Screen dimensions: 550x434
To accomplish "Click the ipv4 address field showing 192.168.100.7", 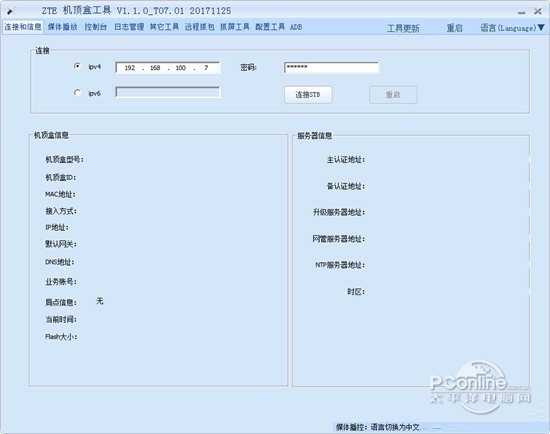I will 168,68.
